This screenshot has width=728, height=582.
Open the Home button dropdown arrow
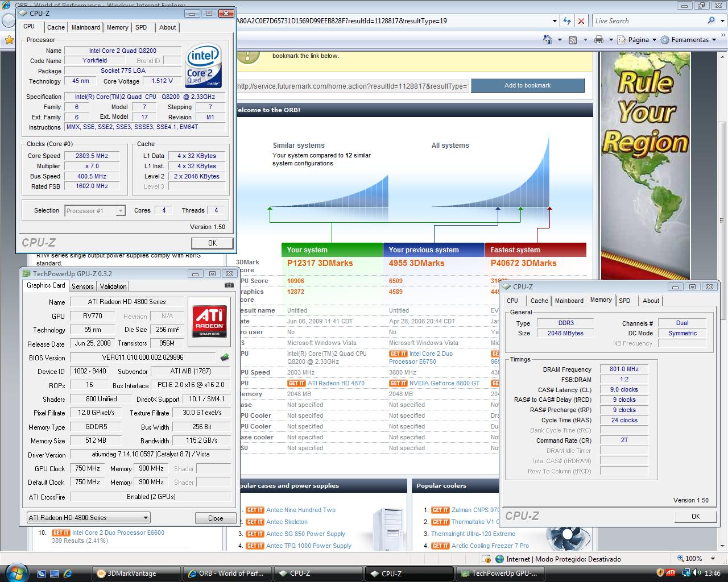click(560, 40)
